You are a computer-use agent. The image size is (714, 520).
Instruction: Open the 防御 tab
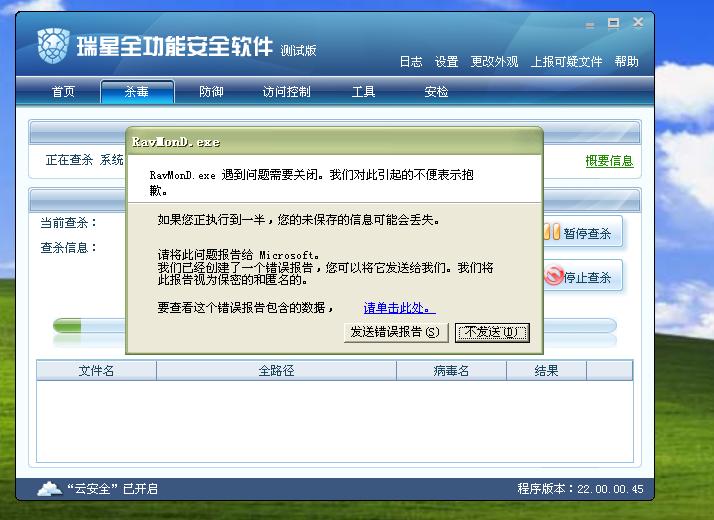click(211, 92)
